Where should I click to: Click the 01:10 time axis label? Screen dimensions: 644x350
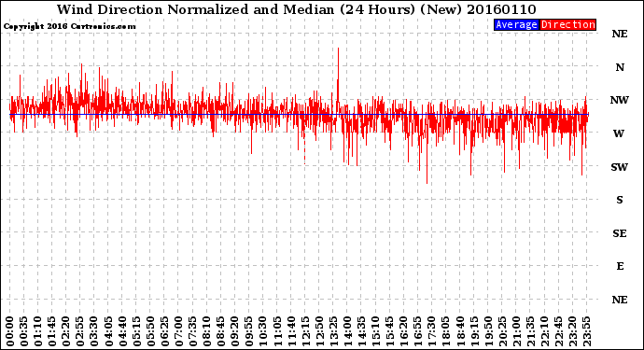[37, 331]
